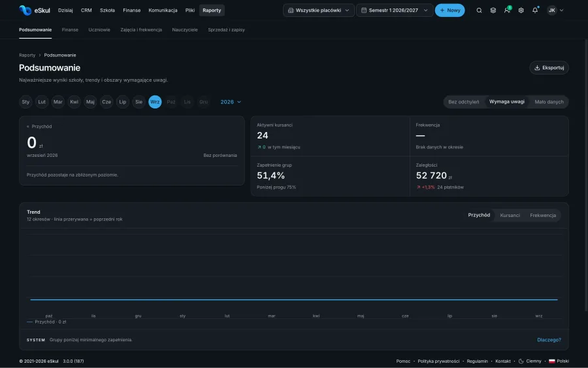Select month Lut
This screenshot has height=368, width=588.
42,102
